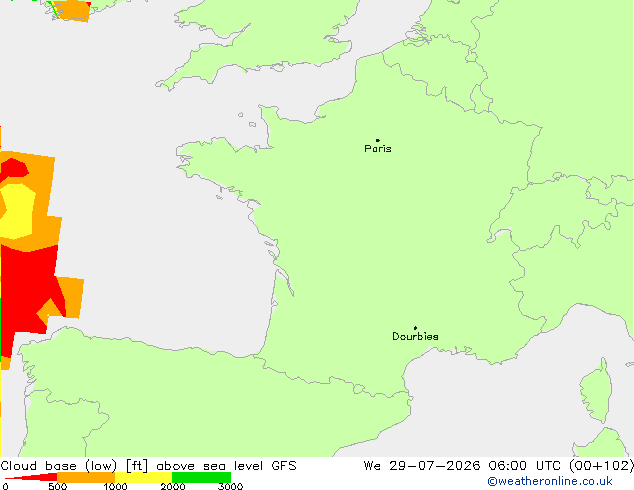Click the legend value 1000
Viewport: 634px width, 490px height.
click(x=115, y=486)
